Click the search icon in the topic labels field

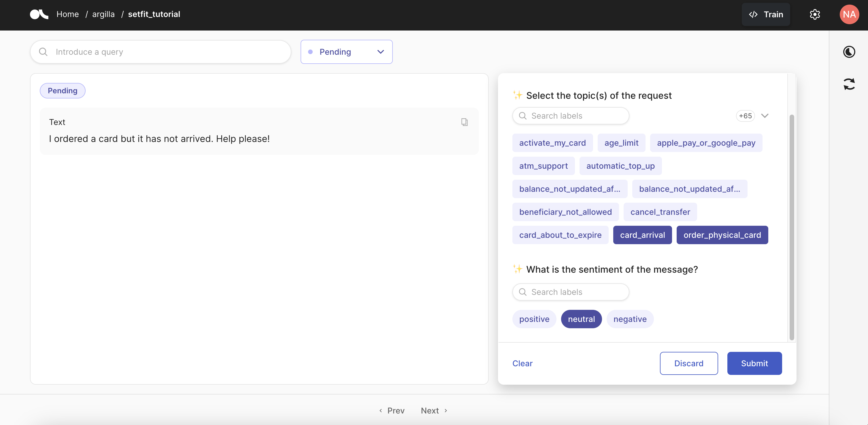pyautogui.click(x=523, y=116)
